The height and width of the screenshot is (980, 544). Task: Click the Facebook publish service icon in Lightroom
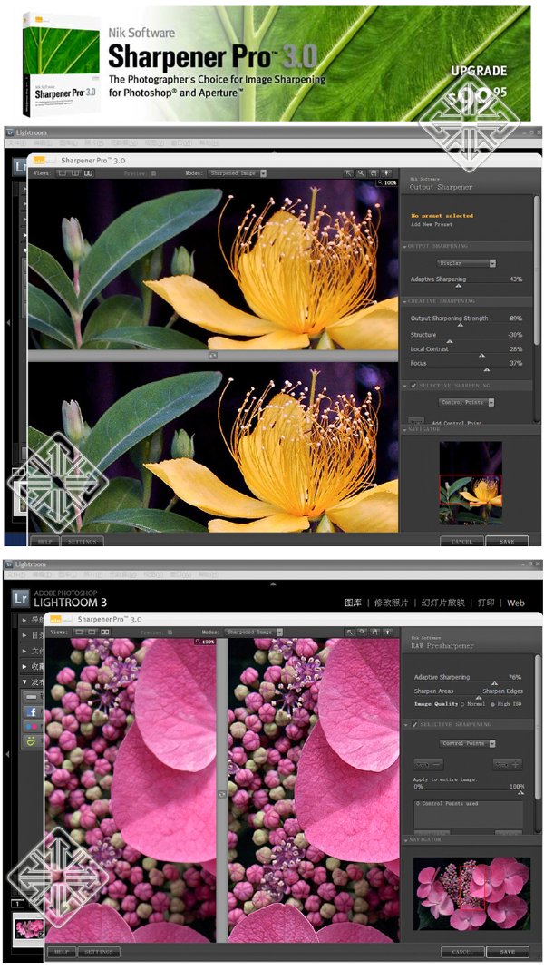31,712
